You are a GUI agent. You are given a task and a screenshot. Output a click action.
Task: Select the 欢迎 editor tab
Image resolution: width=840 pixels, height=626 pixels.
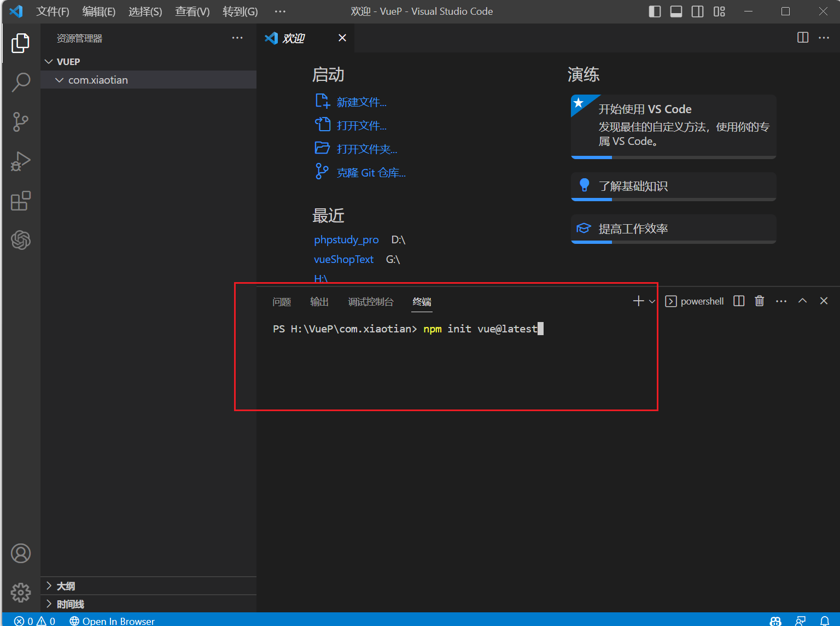pyautogui.click(x=306, y=38)
